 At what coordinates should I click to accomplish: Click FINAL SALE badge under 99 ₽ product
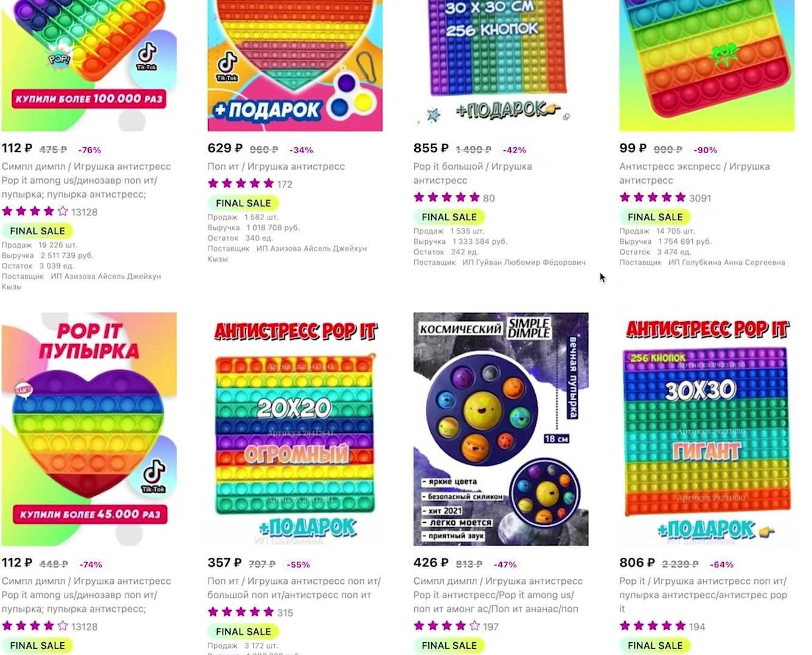tap(655, 217)
